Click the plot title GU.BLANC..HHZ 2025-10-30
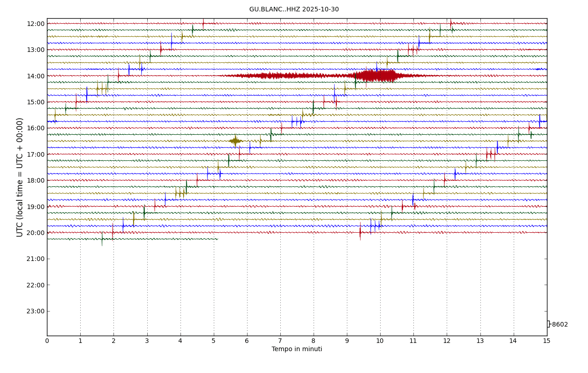 point(294,10)
